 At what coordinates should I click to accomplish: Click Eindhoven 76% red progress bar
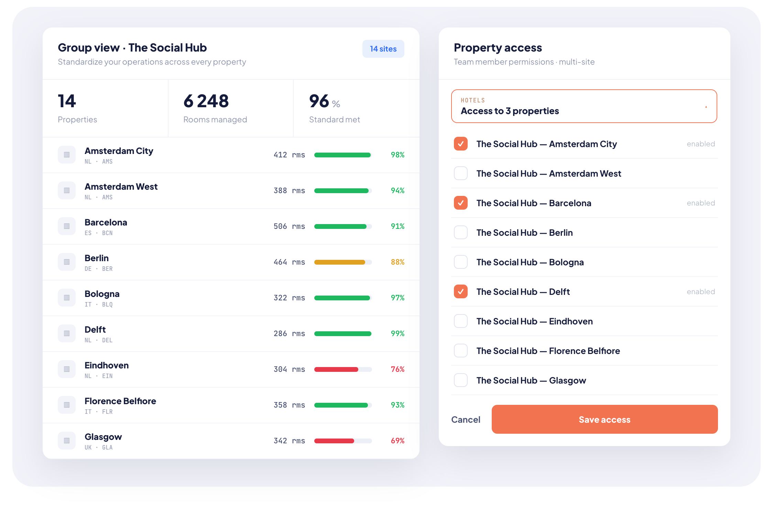coord(343,369)
